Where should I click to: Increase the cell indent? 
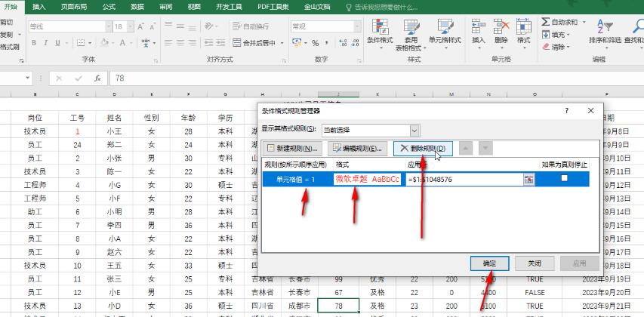[220, 43]
